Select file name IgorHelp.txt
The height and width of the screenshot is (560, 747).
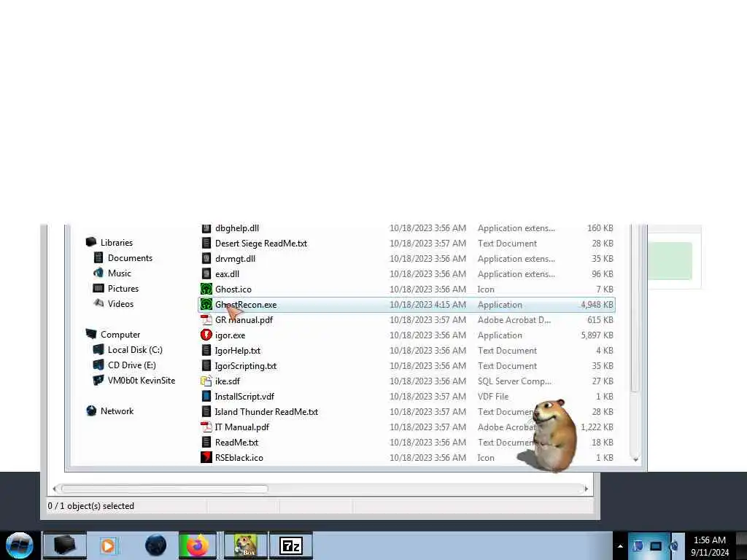coord(238,351)
